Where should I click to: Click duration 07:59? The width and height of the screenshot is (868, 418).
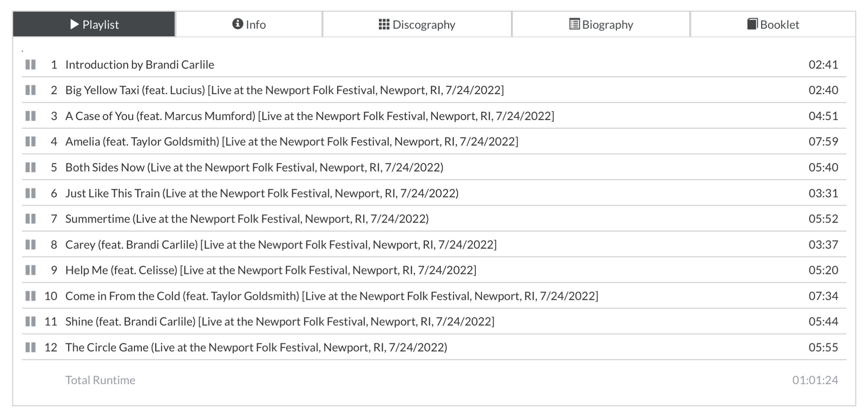click(x=823, y=141)
